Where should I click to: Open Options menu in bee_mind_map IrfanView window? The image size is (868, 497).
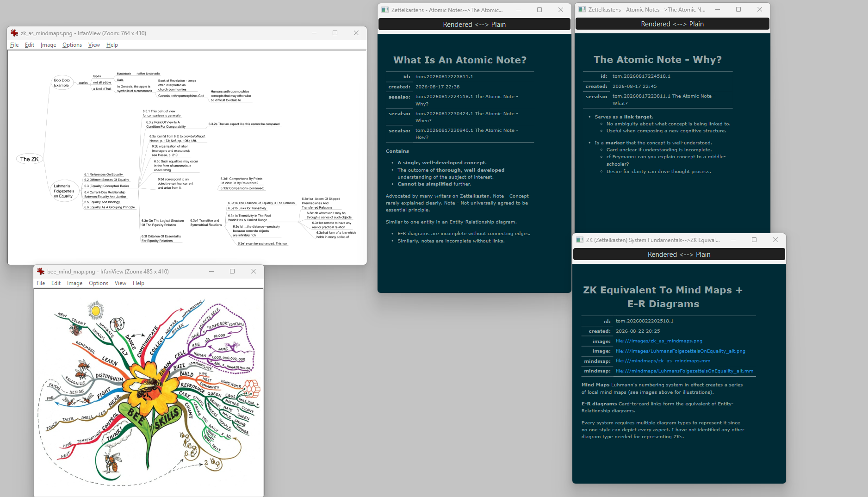click(x=99, y=283)
